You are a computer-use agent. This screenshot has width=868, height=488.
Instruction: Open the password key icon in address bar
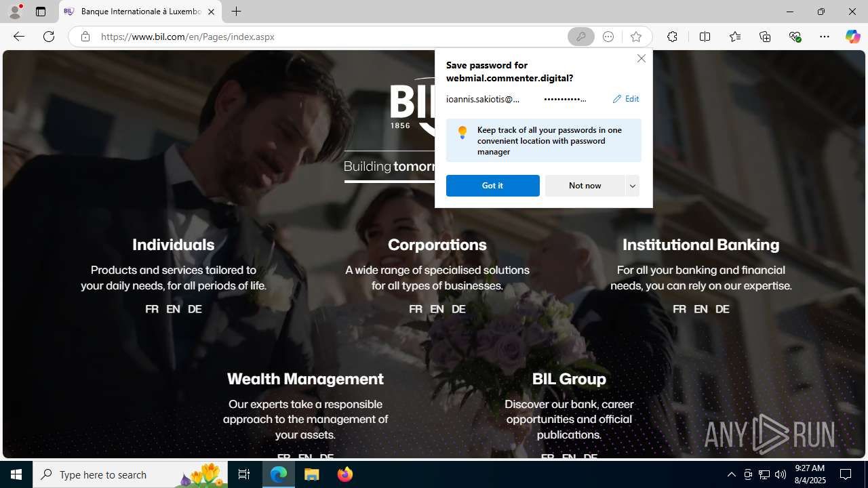[581, 37]
